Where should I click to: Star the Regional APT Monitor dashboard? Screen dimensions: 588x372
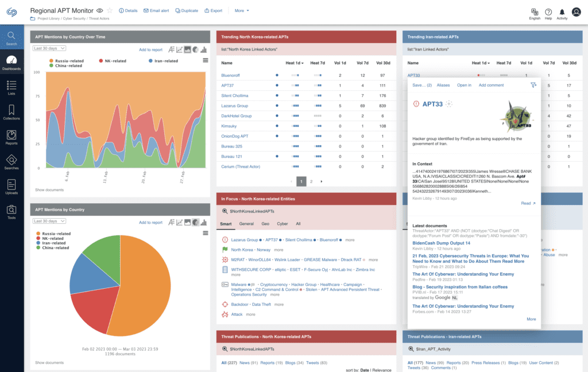(110, 10)
